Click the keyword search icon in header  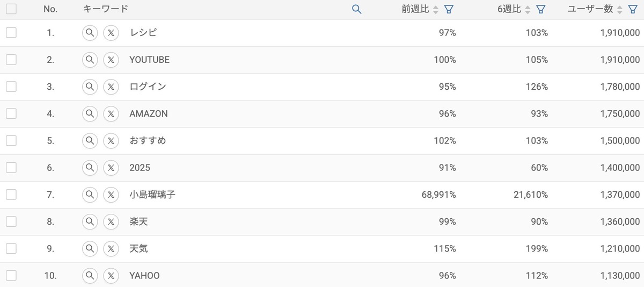coord(356,9)
